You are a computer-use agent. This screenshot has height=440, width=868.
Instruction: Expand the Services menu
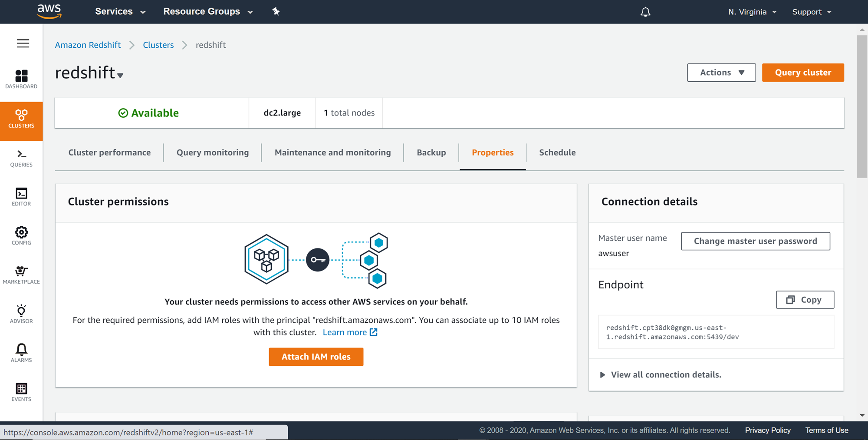pyautogui.click(x=120, y=12)
